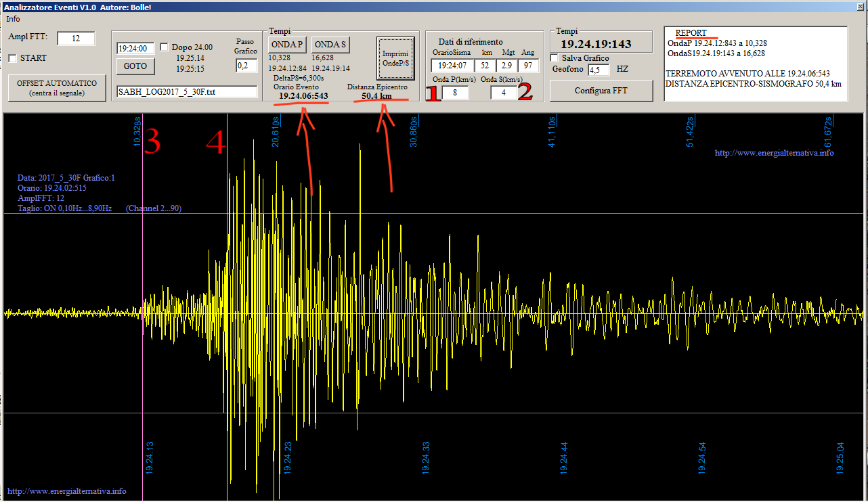This screenshot has height=502, width=868.
Task: Click the Orario Evento value 19.24.06:543
Action: (303, 96)
